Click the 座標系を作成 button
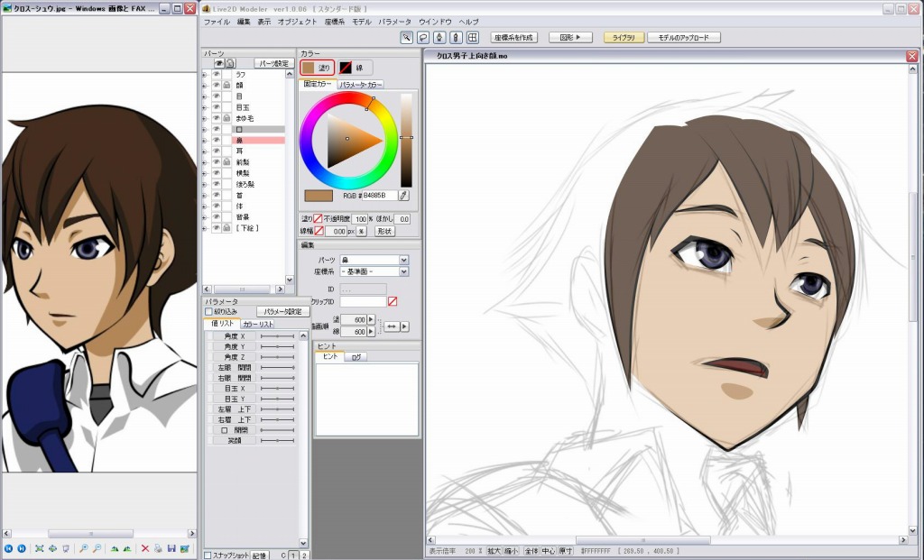This screenshot has width=924, height=560. [x=513, y=37]
